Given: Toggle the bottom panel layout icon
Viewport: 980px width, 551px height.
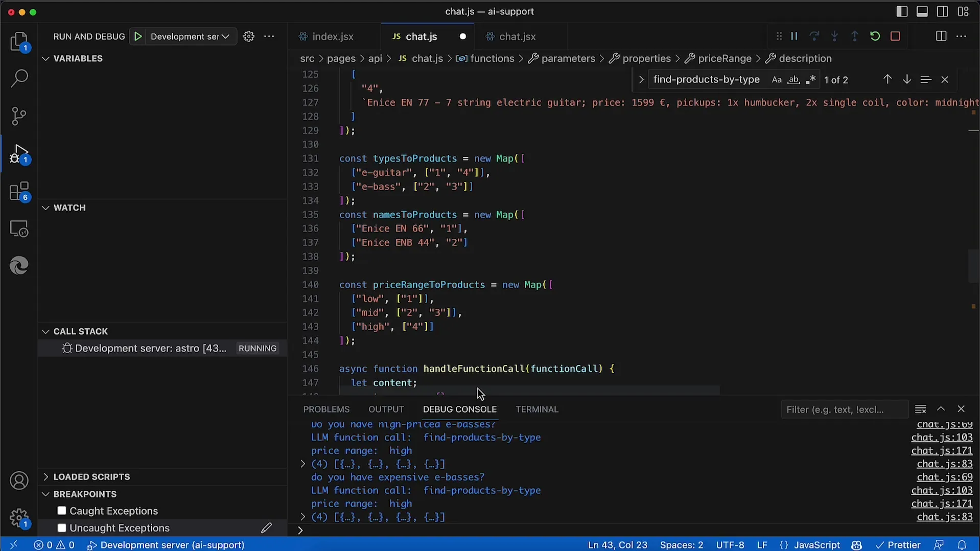Looking at the screenshot, I should (x=922, y=11).
